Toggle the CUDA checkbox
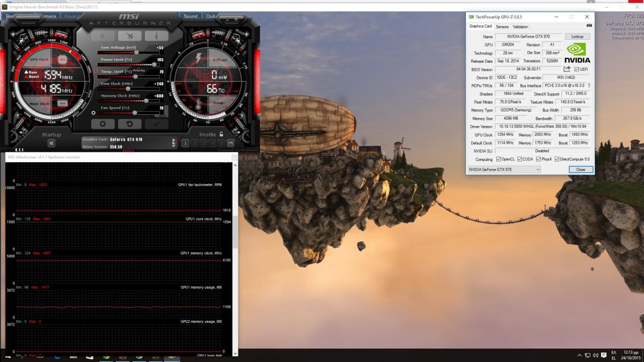The height and width of the screenshot is (362, 644). [519, 159]
